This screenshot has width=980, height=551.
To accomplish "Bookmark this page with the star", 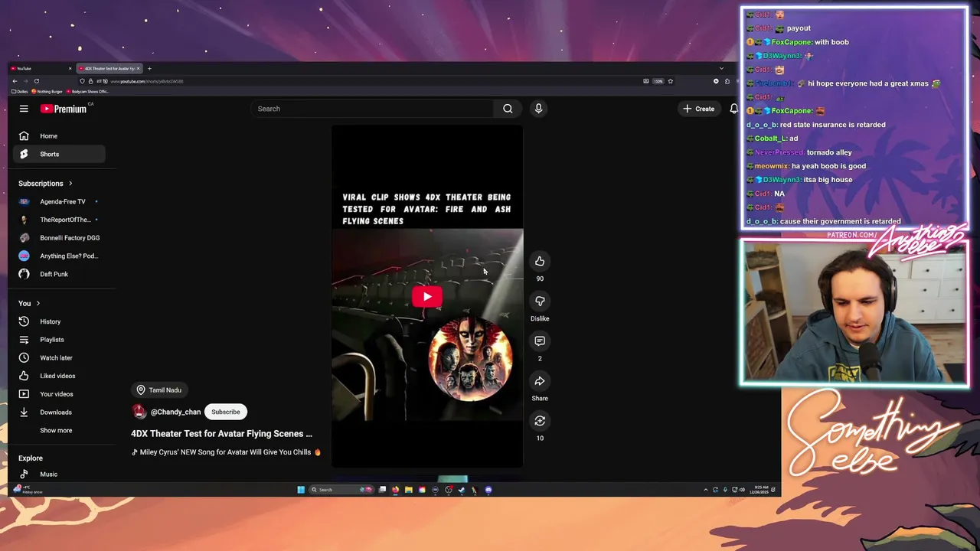I will tap(670, 81).
